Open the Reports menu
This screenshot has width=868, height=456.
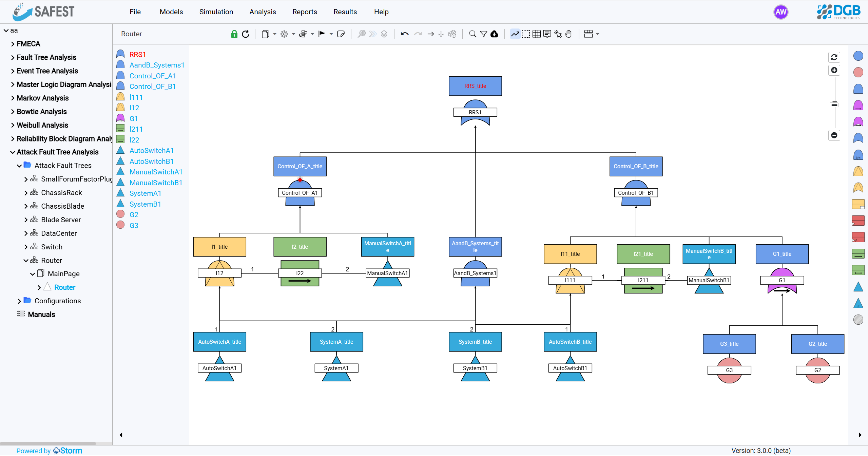pos(304,12)
